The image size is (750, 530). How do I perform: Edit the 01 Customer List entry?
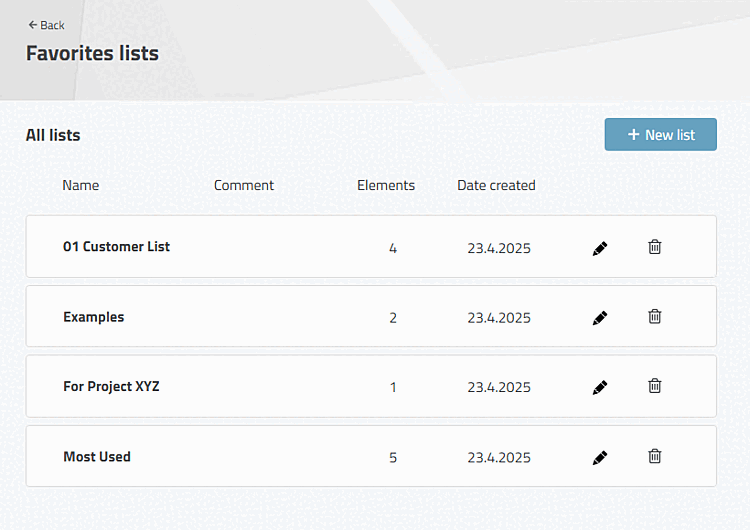click(x=600, y=248)
